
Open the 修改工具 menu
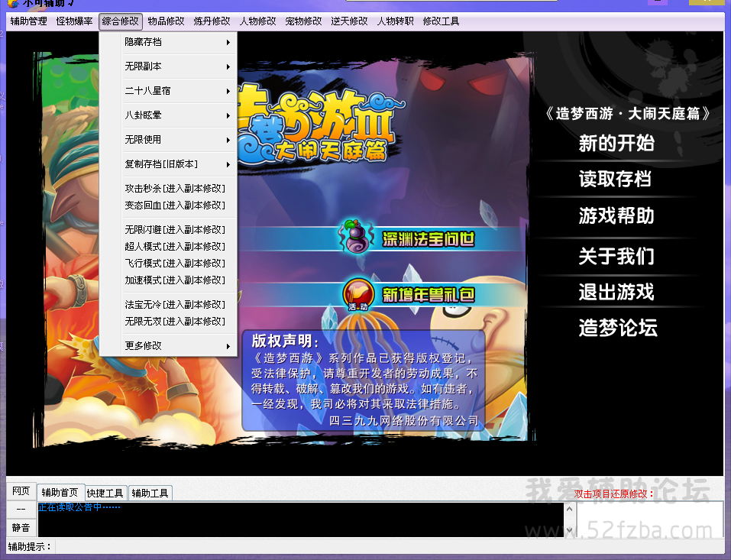pos(441,21)
